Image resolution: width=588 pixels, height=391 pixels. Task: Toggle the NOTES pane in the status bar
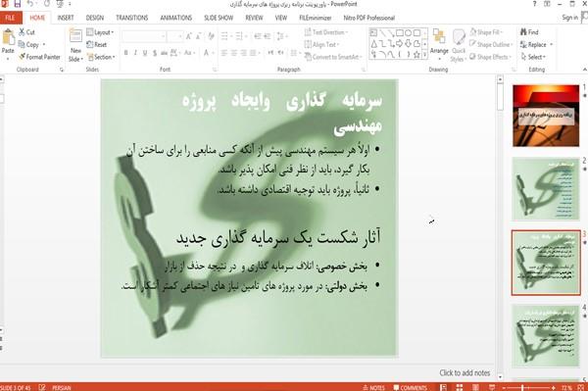click(374, 388)
